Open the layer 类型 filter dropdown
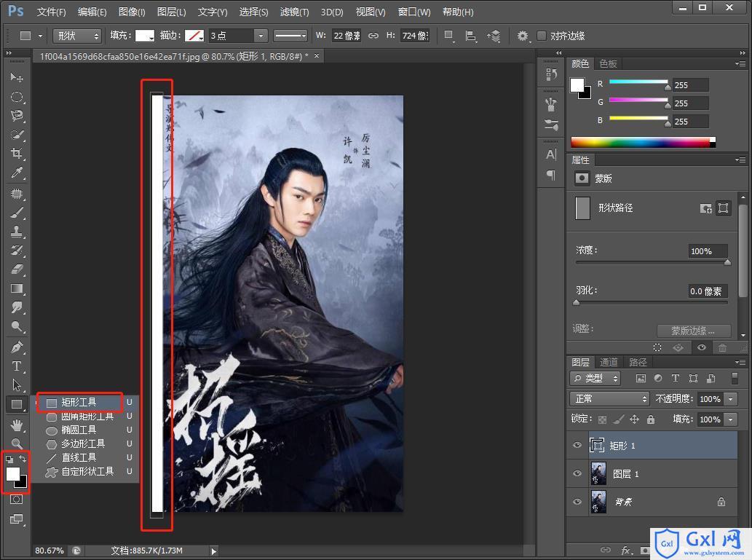 click(595, 378)
